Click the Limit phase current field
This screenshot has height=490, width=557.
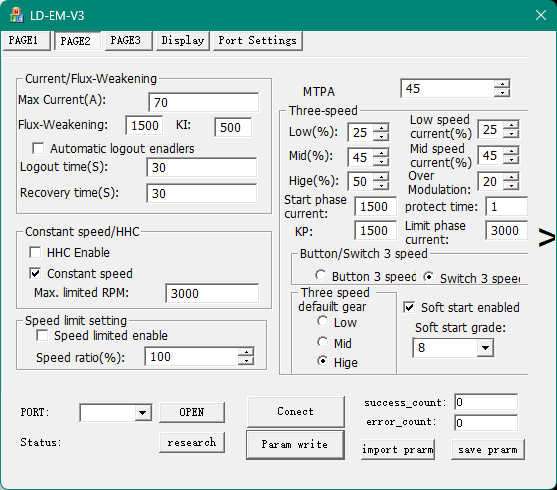pos(506,231)
